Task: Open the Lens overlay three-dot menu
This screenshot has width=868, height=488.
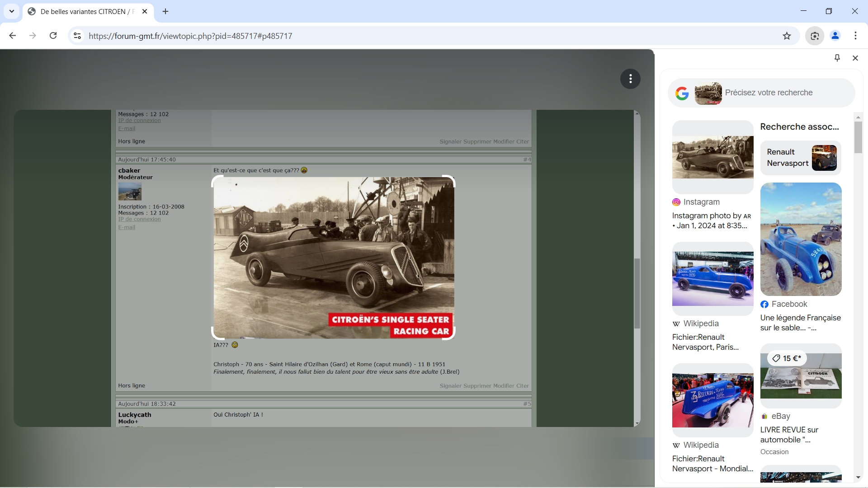Action: pyautogui.click(x=630, y=79)
